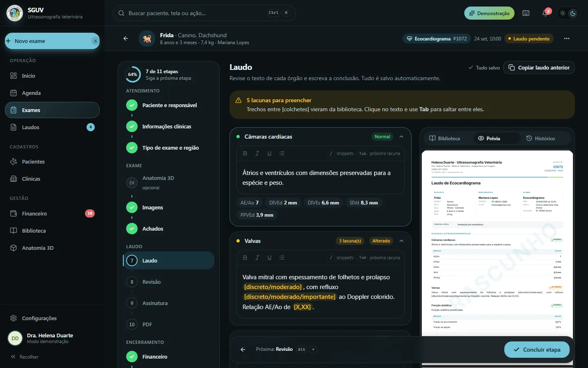Toggle bold in Valvas editor
Screen dimensions: 588x368
[x=245, y=258]
